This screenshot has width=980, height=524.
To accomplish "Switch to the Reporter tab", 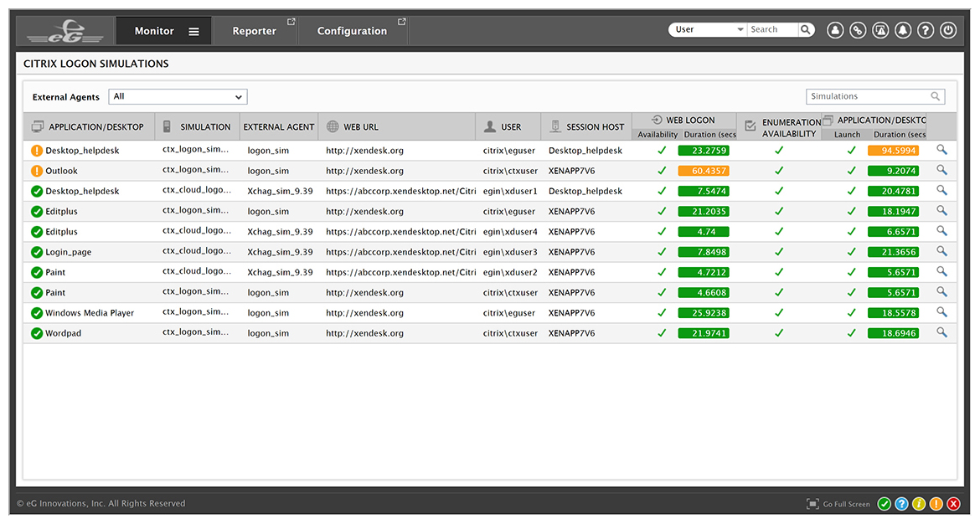I will 255,31.
